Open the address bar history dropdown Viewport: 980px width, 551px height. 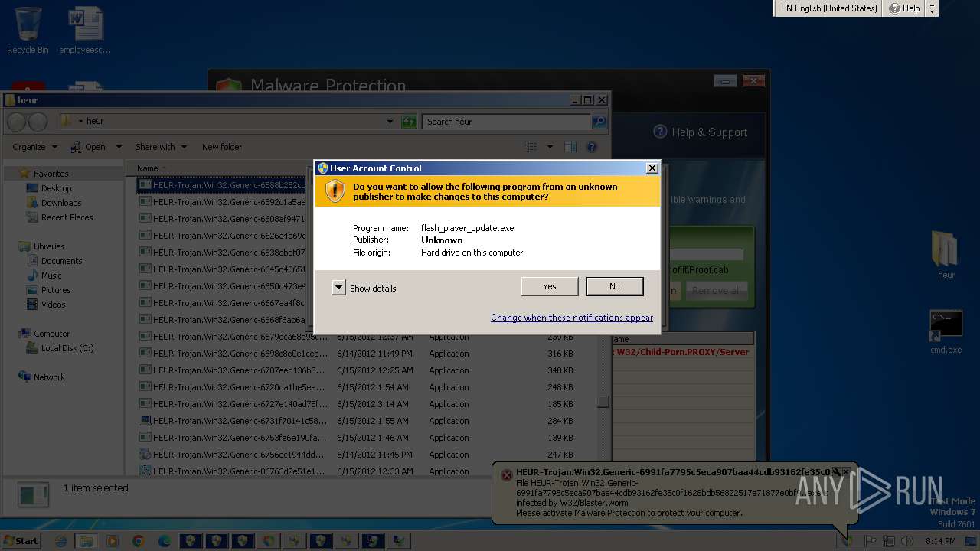click(390, 122)
